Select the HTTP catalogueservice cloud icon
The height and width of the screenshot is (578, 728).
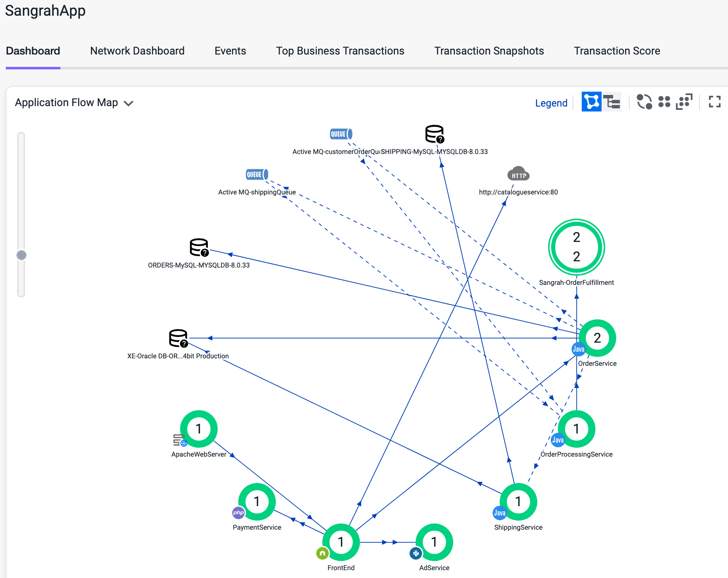pyautogui.click(x=519, y=174)
